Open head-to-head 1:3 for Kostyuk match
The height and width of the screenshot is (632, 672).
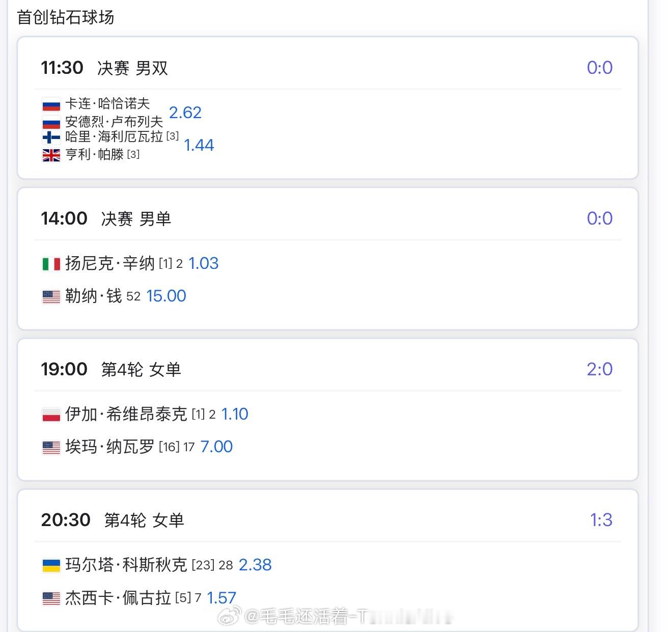(601, 519)
